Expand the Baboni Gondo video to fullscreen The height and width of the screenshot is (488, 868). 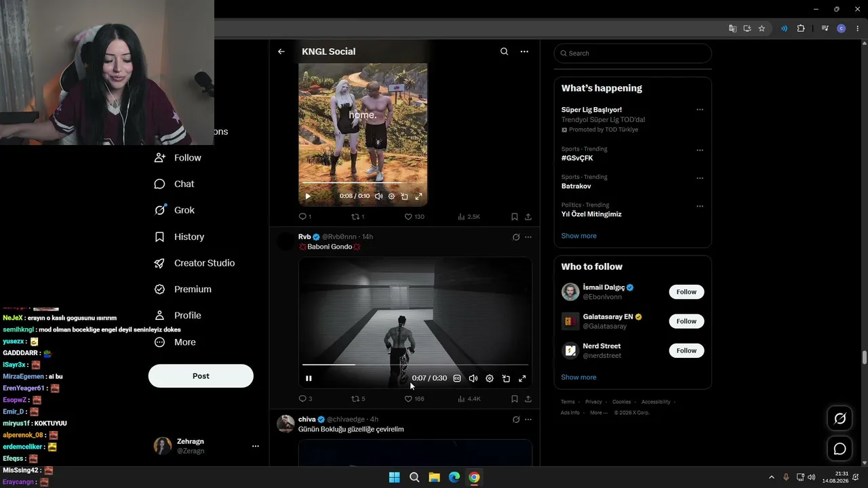click(522, 378)
